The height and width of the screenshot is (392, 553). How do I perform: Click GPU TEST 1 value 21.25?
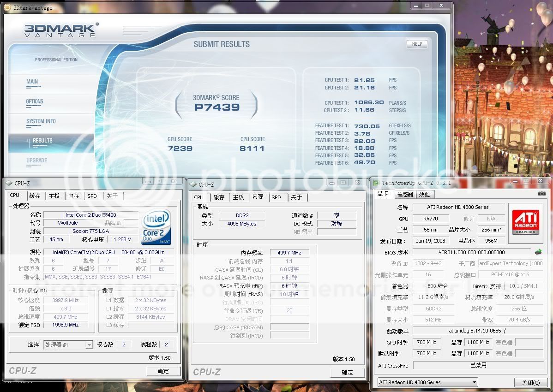coord(364,80)
